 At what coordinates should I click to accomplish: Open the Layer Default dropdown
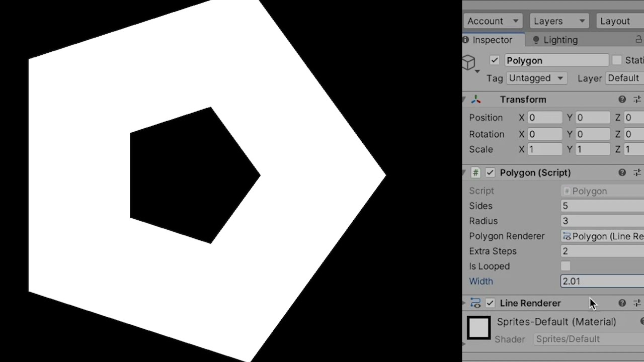click(624, 78)
